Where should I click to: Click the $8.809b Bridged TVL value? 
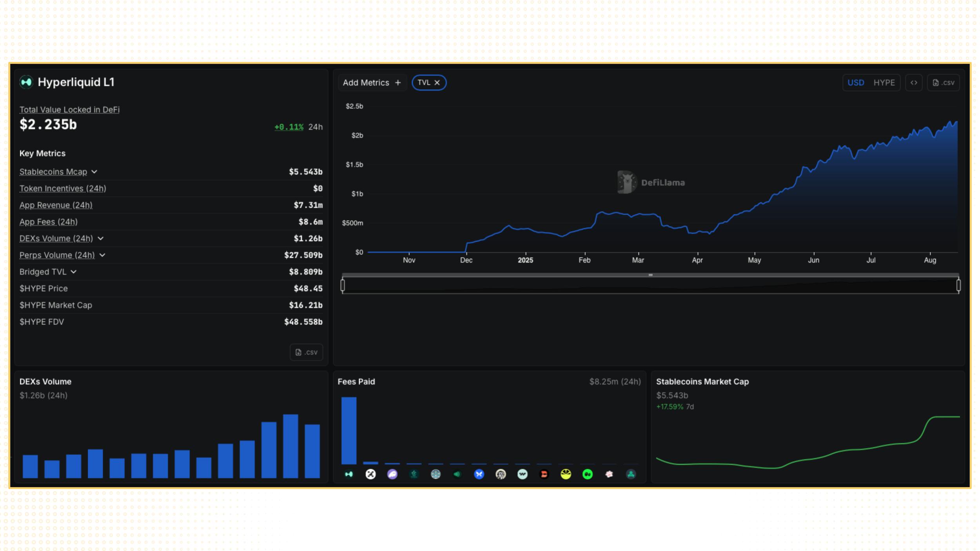click(306, 272)
